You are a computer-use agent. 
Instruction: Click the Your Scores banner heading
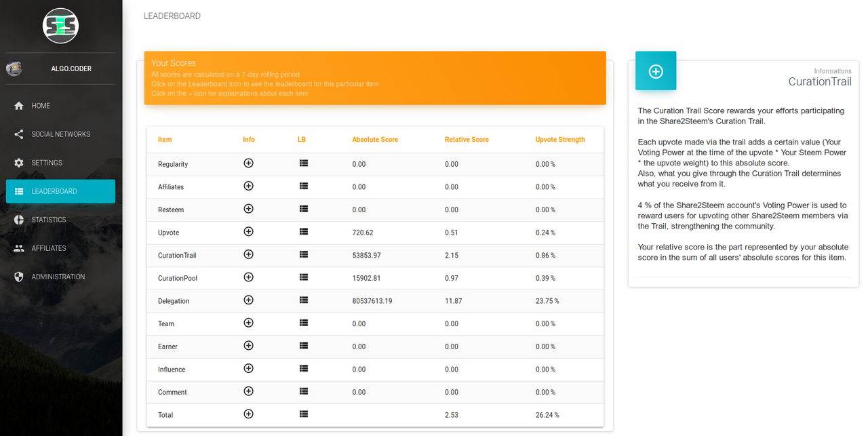point(174,63)
